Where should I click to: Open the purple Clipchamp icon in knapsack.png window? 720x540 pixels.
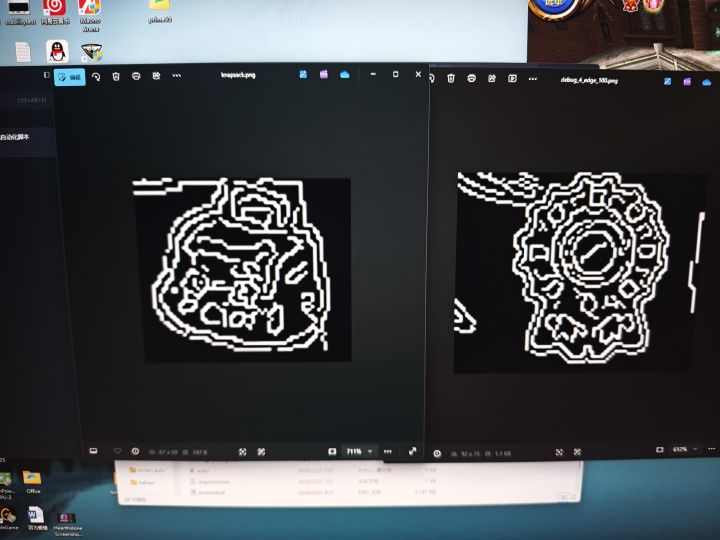click(x=324, y=74)
